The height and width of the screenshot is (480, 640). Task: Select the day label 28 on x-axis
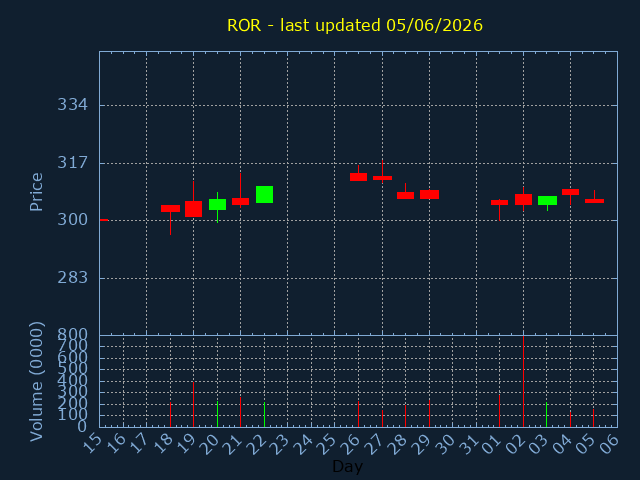pyautogui.click(x=398, y=444)
